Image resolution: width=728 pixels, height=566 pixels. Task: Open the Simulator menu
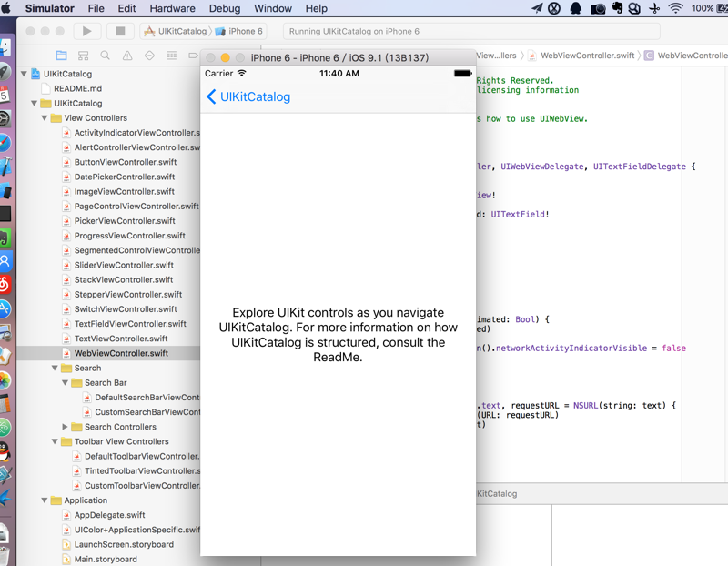pos(49,8)
